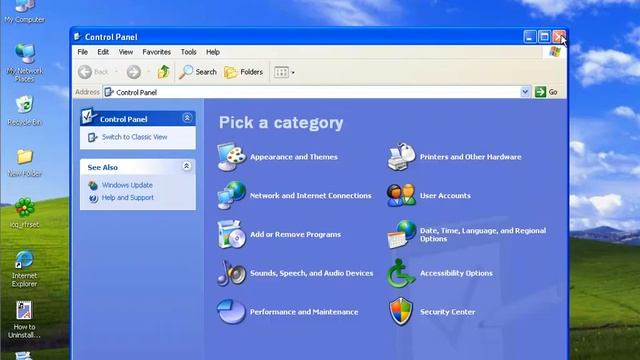640x360 pixels.
Task: Open the Favorites menu
Action: 156,52
